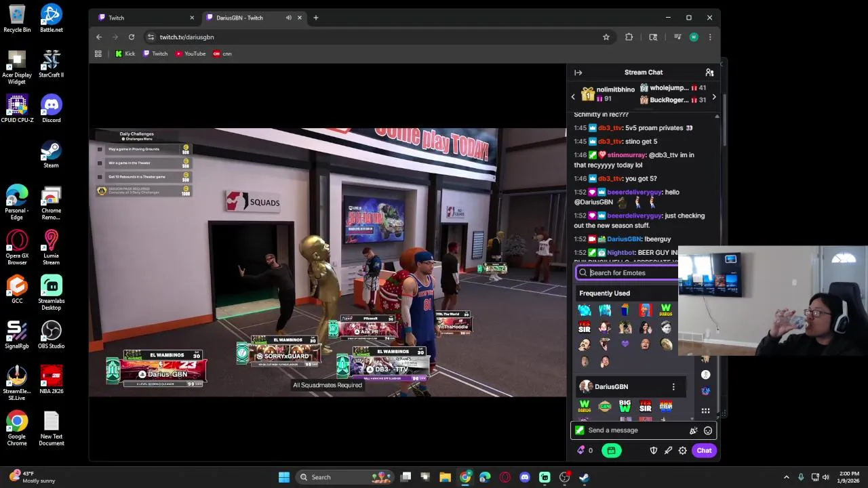Open the cnn bookmark
Viewport: 868px width, 488px height.
(x=222, y=54)
